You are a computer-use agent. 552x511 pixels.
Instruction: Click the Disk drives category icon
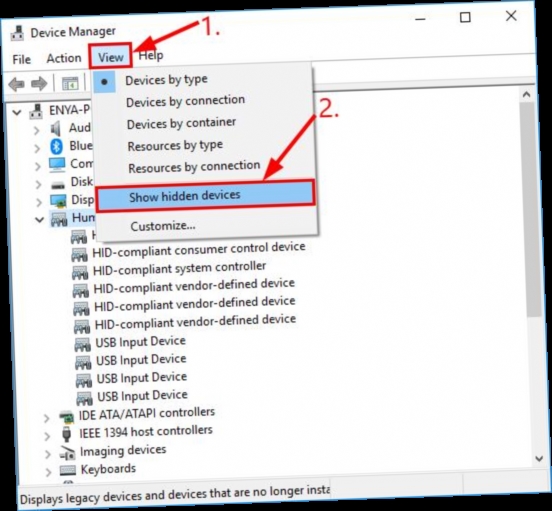[x=58, y=184]
